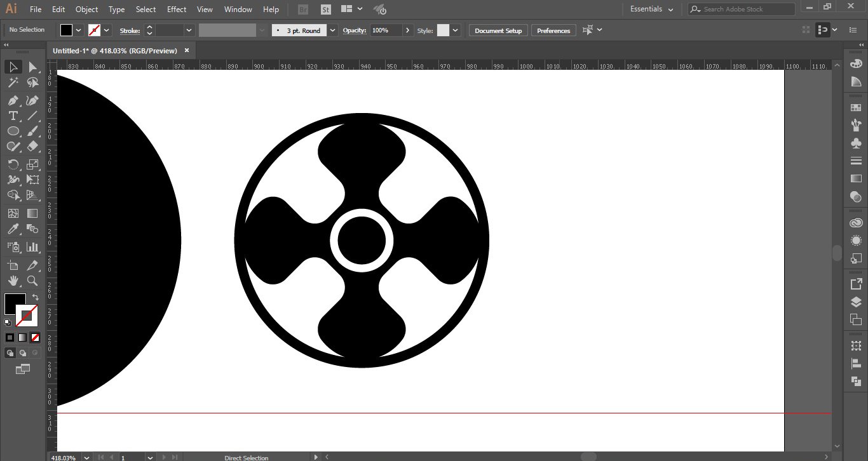Viewport: 868px width, 461px height.
Task: Expand the stroke weight dropdown
Action: 189,30
